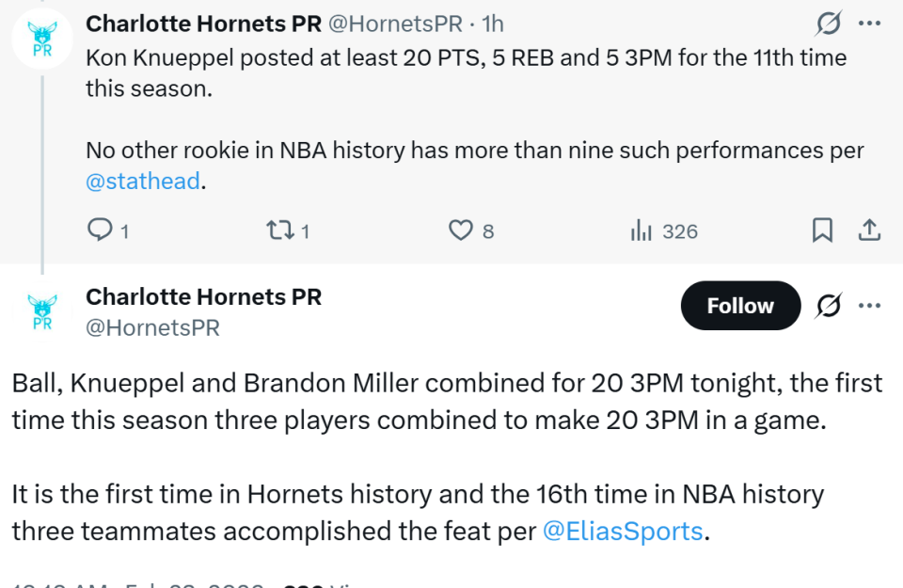Repost the Kon Knueppel stats tweet
Screen dimensions: 903x588
278,230
